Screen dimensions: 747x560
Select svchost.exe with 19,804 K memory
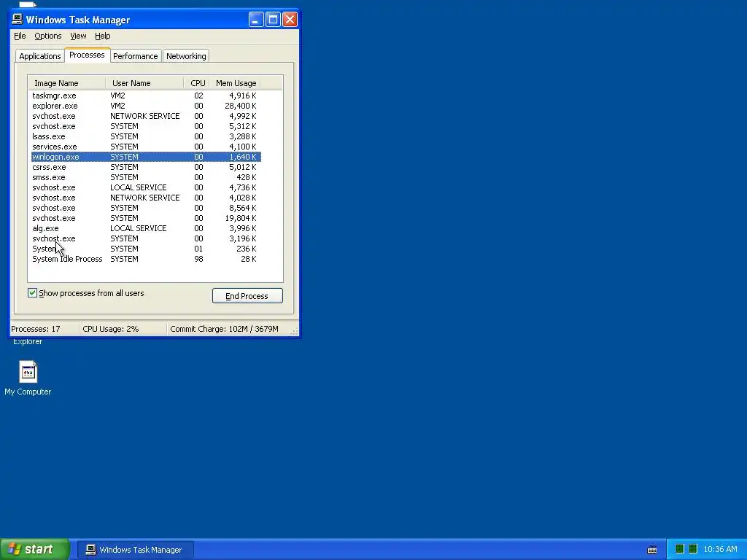(x=146, y=218)
